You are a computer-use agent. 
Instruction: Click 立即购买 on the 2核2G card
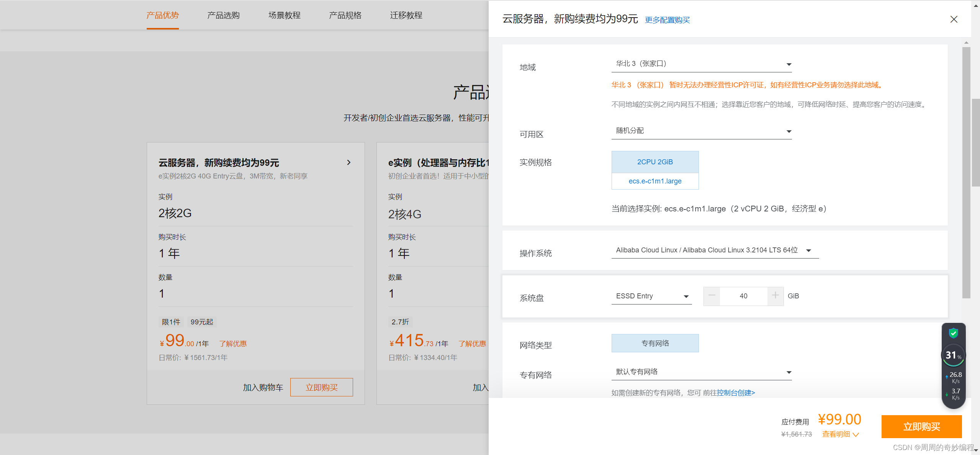tap(321, 387)
